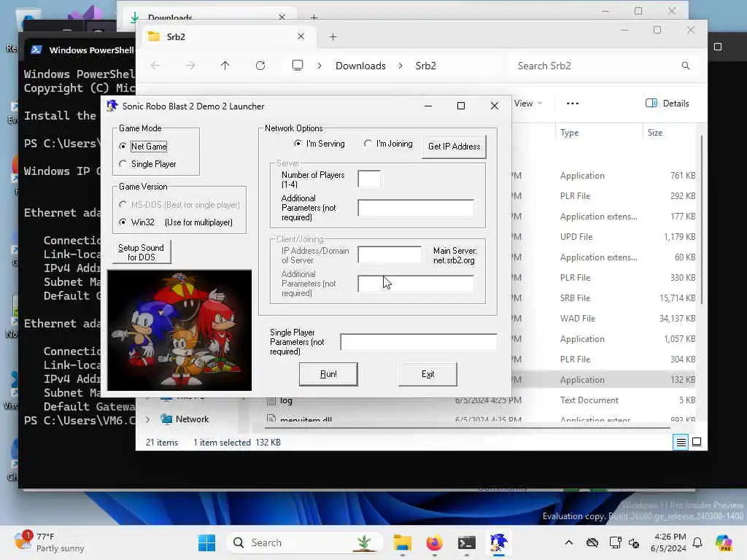
Task: Click the Sonic launcher icon on the taskbar
Action: (499, 542)
